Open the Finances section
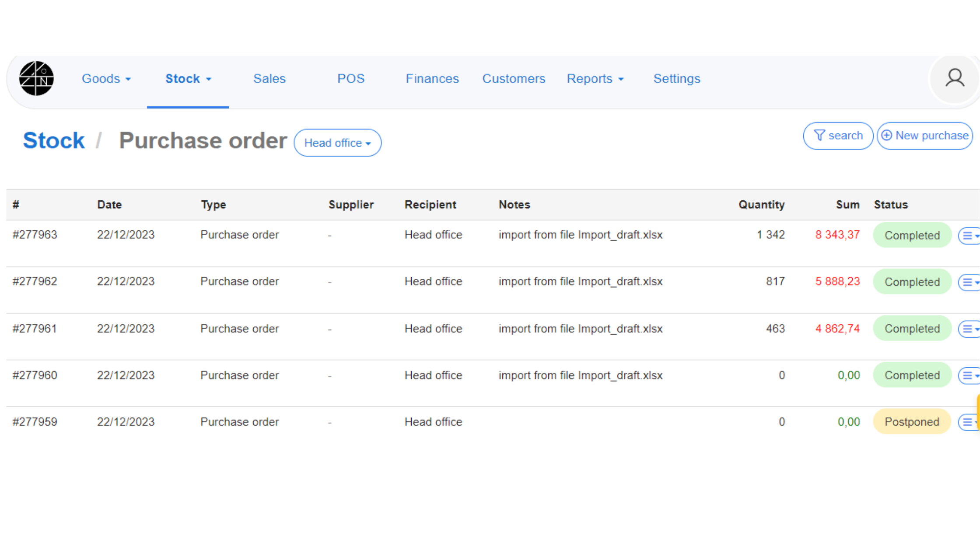The height and width of the screenshot is (551, 980). (432, 79)
